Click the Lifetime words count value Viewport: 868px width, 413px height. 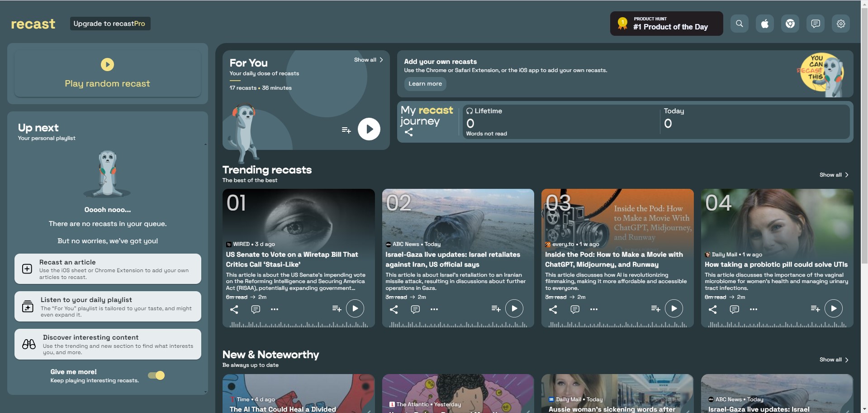tap(470, 124)
